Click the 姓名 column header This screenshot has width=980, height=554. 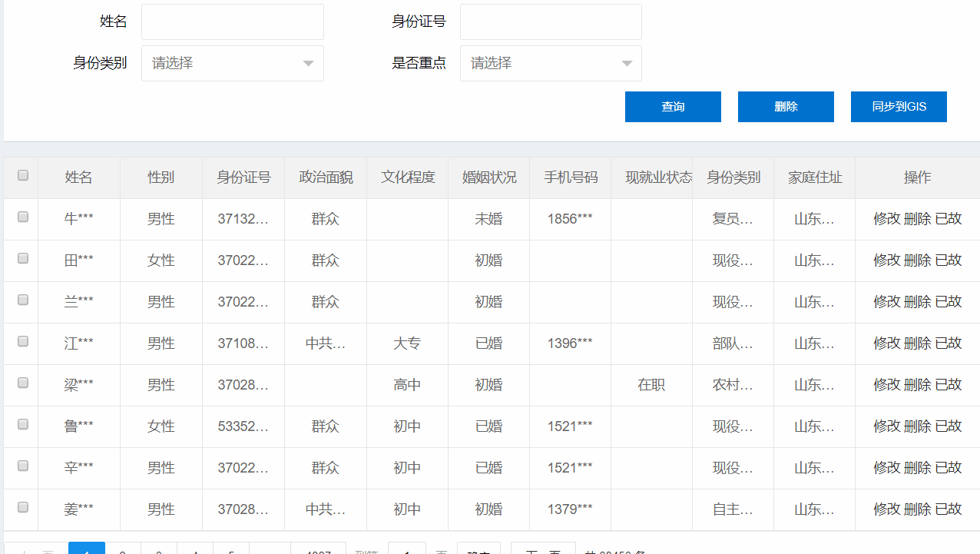click(x=78, y=177)
